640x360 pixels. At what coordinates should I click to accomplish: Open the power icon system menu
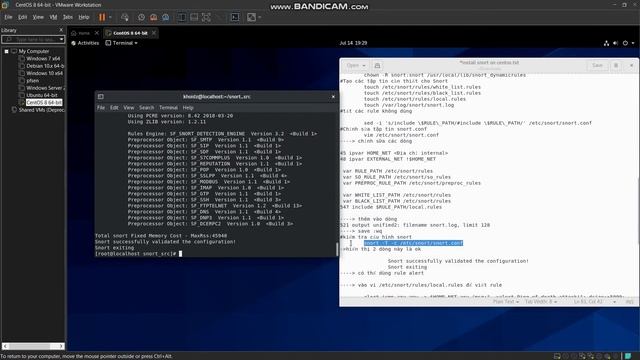[625, 43]
